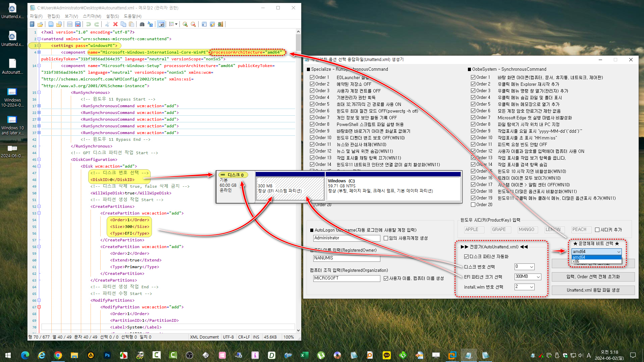
Task: Click 입력, Order 선택 전체 초기화 button
Action: click(x=593, y=277)
